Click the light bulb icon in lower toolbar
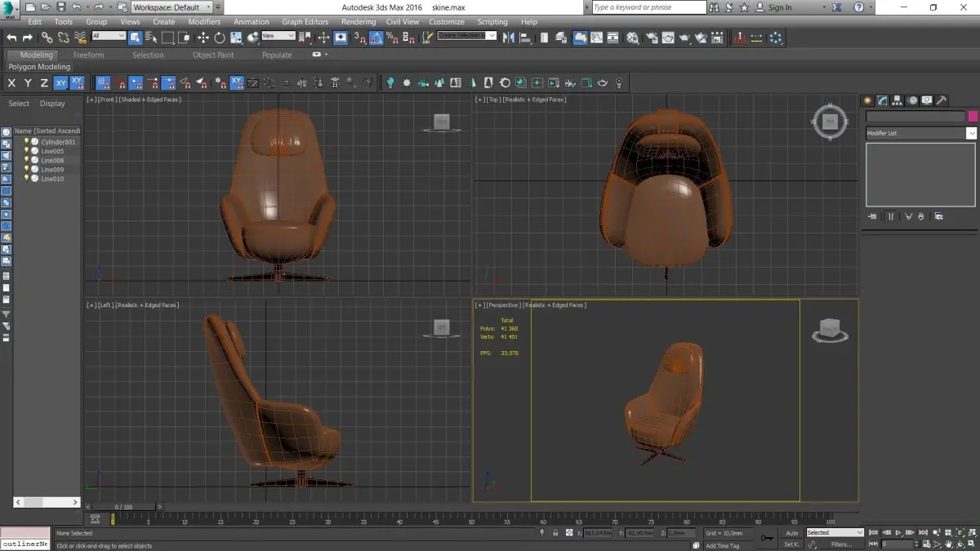The width and height of the screenshot is (980, 551). click(x=390, y=82)
